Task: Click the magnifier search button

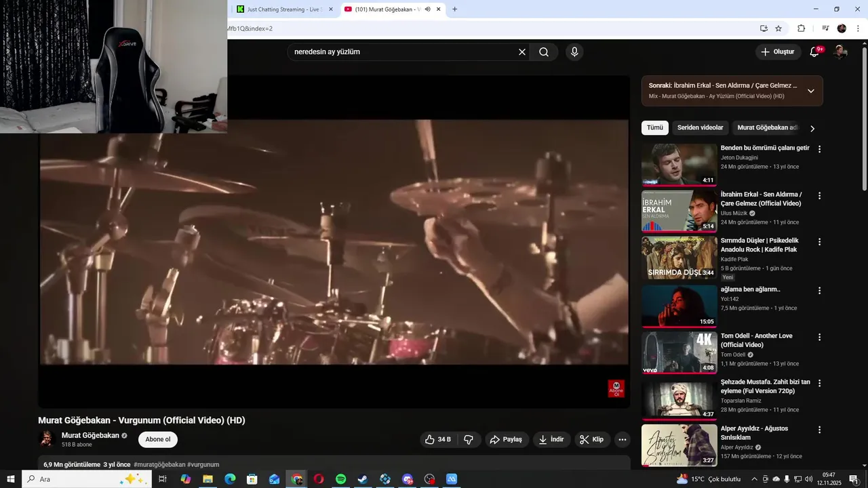Action: [x=544, y=52]
